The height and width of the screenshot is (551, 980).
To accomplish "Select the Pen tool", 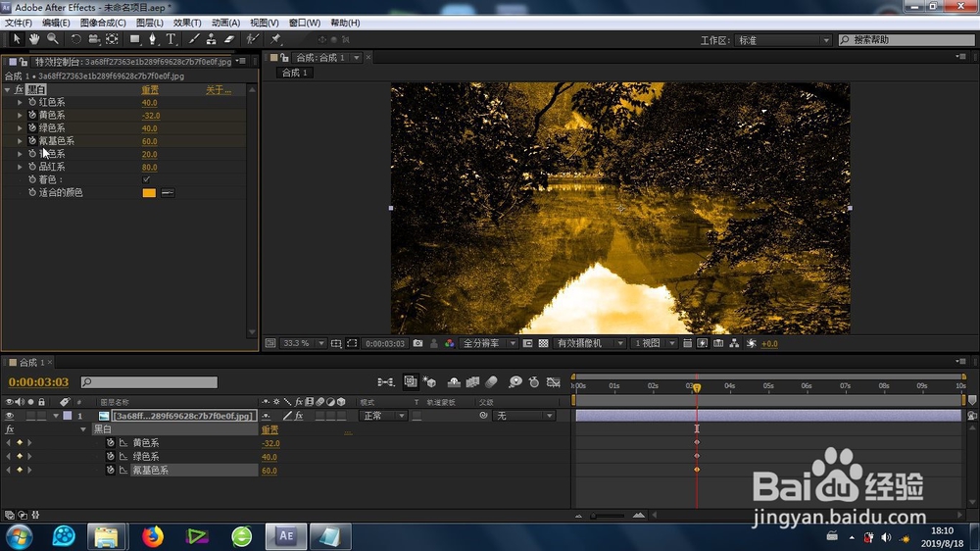I will pyautogui.click(x=152, y=39).
